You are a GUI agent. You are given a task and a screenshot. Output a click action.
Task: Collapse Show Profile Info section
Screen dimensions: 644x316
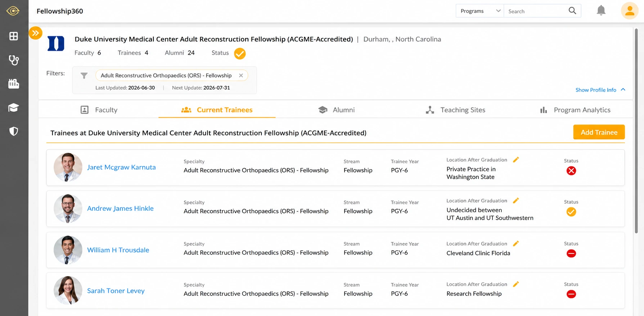pyautogui.click(x=600, y=90)
